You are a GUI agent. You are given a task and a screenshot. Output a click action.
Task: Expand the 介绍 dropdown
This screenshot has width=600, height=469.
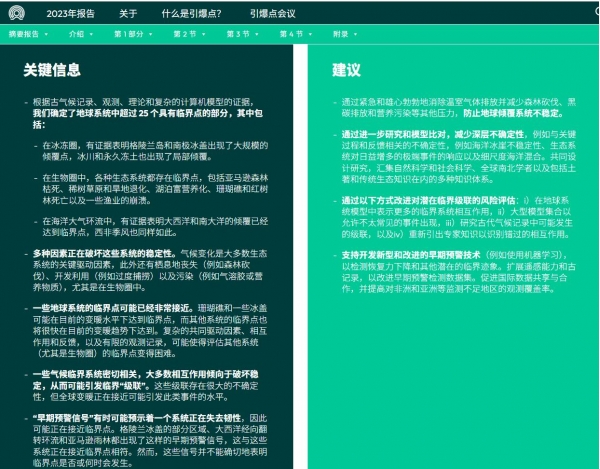tap(81, 33)
